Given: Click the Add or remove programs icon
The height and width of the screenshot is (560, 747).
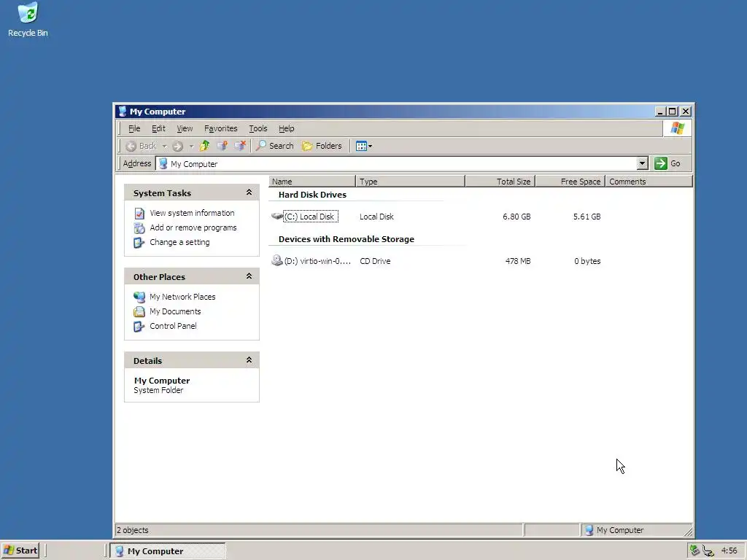Looking at the screenshot, I should (139, 228).
